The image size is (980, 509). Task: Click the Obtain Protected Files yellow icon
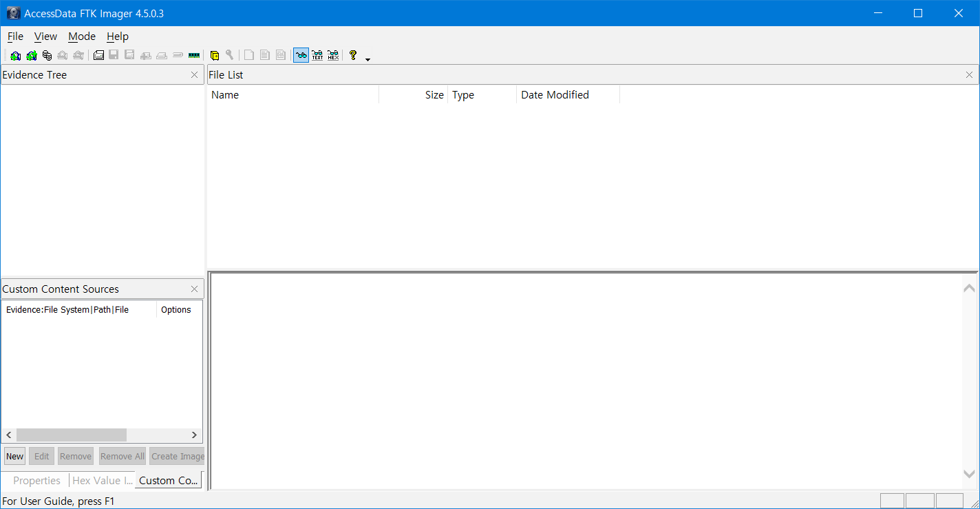tap(215, 56)
